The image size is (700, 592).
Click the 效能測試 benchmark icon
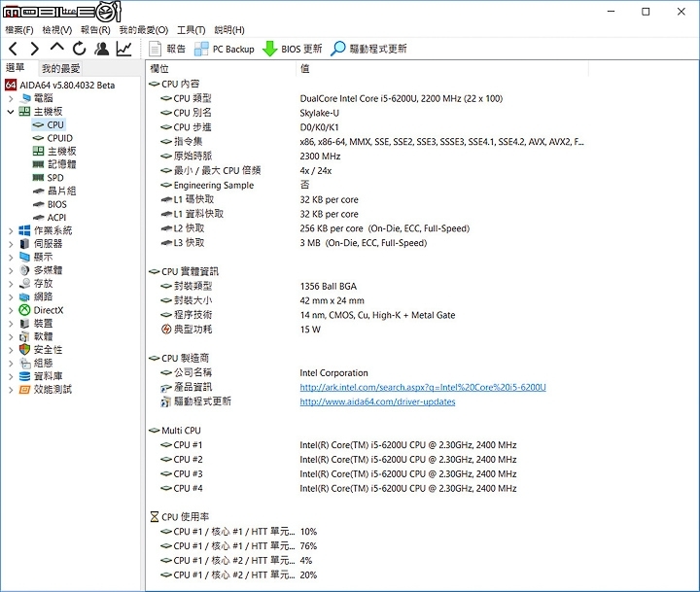coord(24,390)
